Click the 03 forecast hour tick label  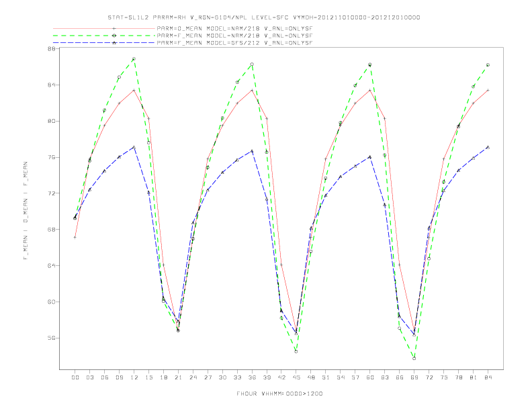(89, 377)
